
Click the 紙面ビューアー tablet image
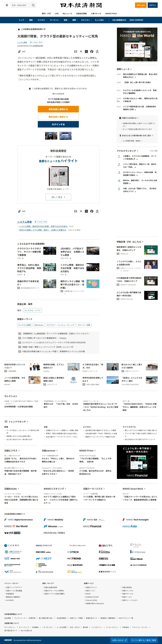tap(58, 176)
